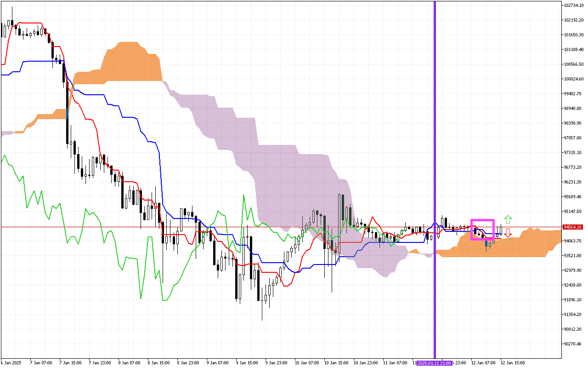
Task: Select price label 91896.10 on the axis
Action: tap(573, 300)
